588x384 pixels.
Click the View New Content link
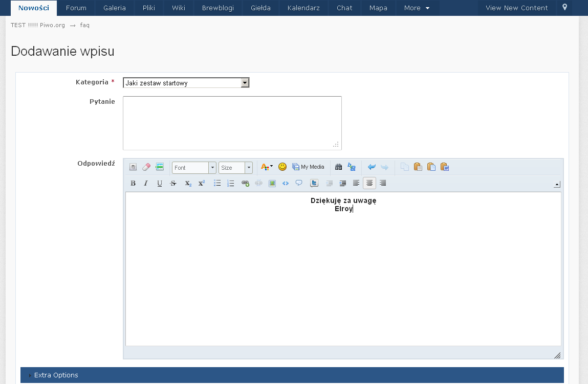(516, 8)
